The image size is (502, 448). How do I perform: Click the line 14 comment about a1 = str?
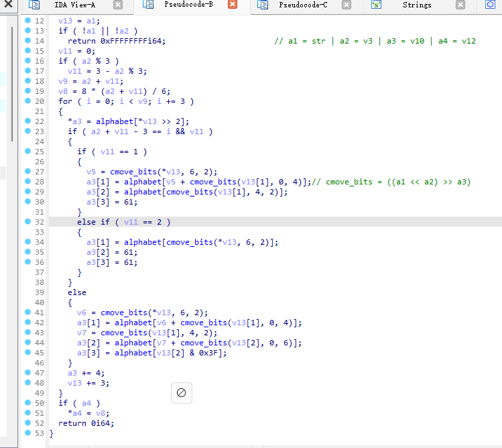click(375, 41)
